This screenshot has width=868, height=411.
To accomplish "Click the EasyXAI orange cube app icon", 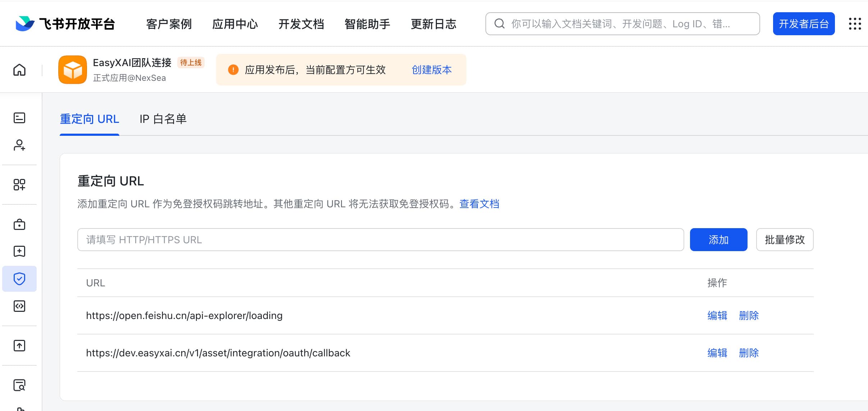I will coord(73,70).
